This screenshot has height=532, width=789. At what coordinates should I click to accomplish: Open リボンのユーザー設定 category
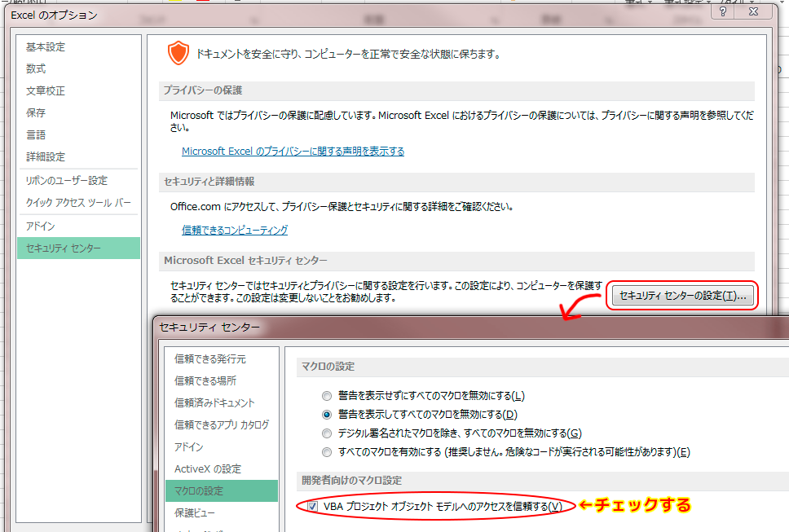click(x=67, y=181)
